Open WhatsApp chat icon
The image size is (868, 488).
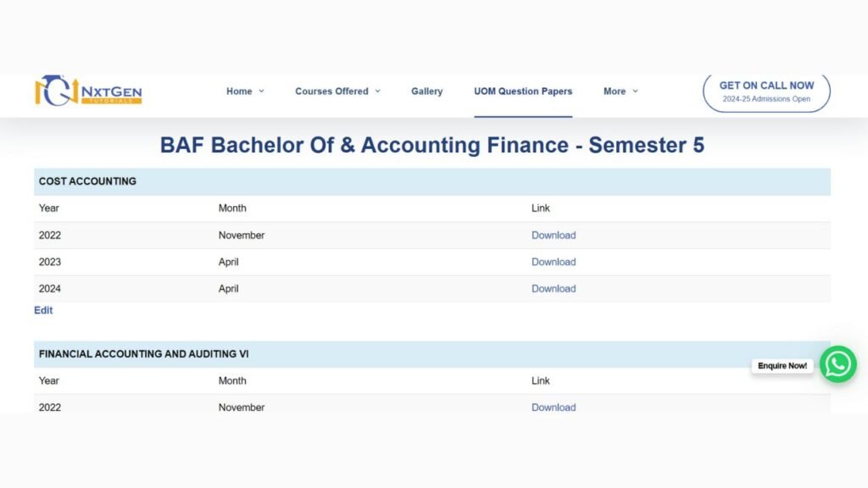pyautogui.click(x=837, y=364)
